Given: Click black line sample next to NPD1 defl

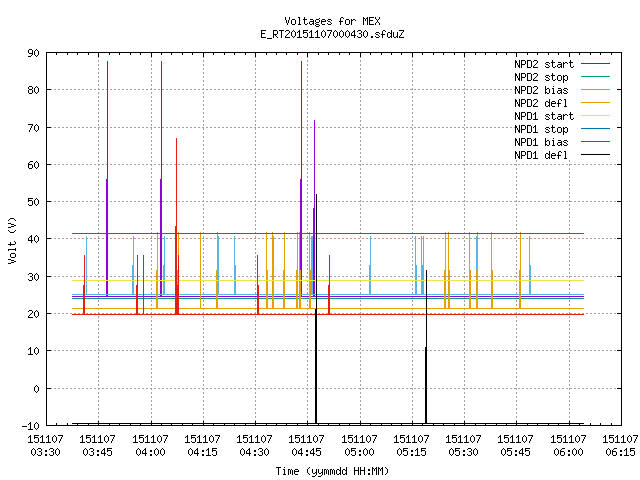Looking at the screenshot, I should [596, 154].
